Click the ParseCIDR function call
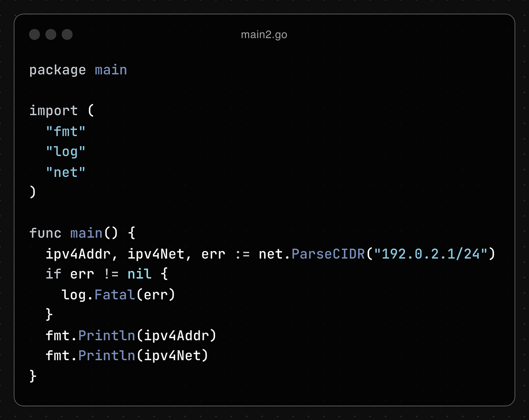The height and width of the screenshot is (420, 529). (328, 254)
